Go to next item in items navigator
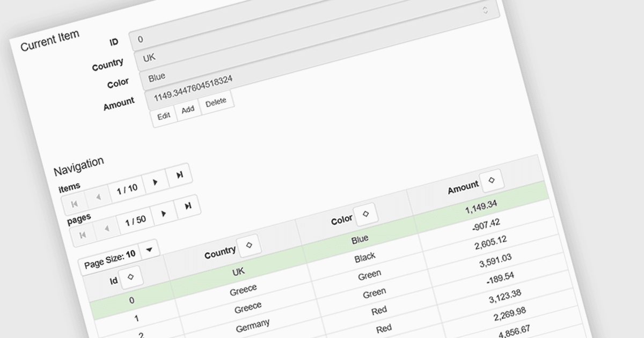Screen dimensions: 644x338 click(x=155, y=182)
